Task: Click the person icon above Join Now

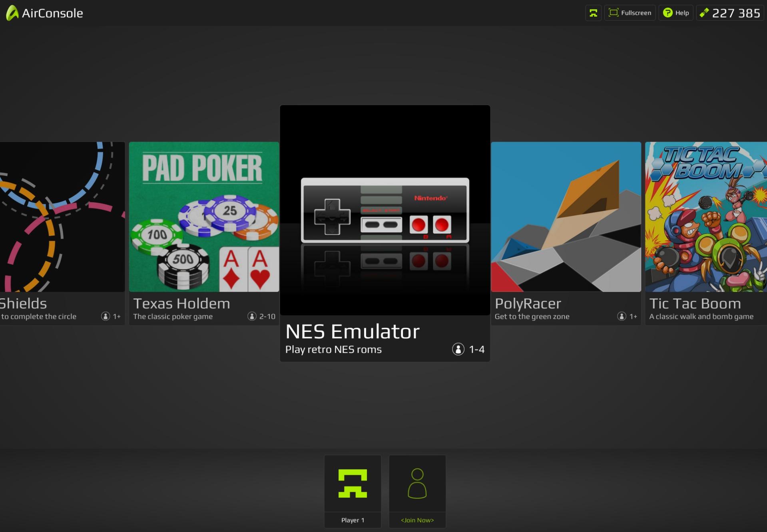Action: (x=417, y=483)
